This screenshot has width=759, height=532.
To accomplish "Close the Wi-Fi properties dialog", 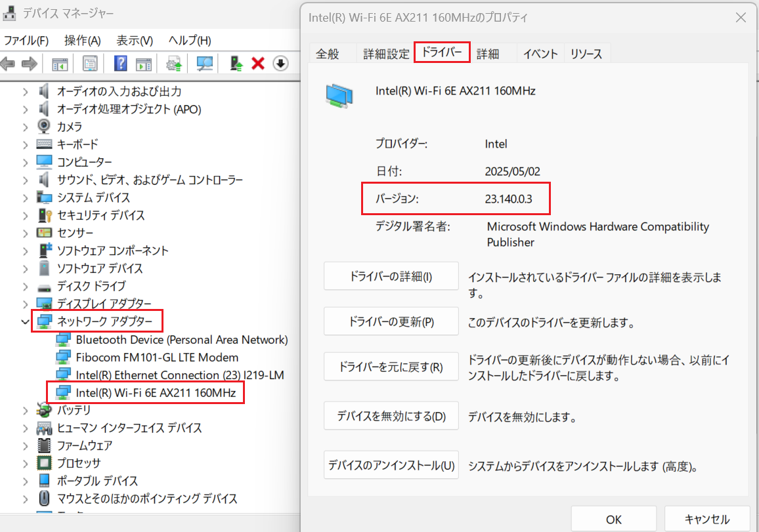I will (x=741, y=18).
